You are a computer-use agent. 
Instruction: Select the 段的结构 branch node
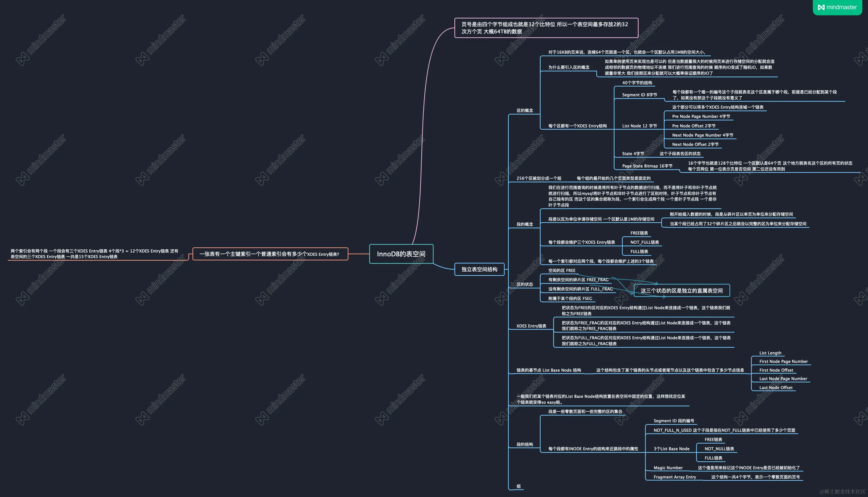(524, 444)
